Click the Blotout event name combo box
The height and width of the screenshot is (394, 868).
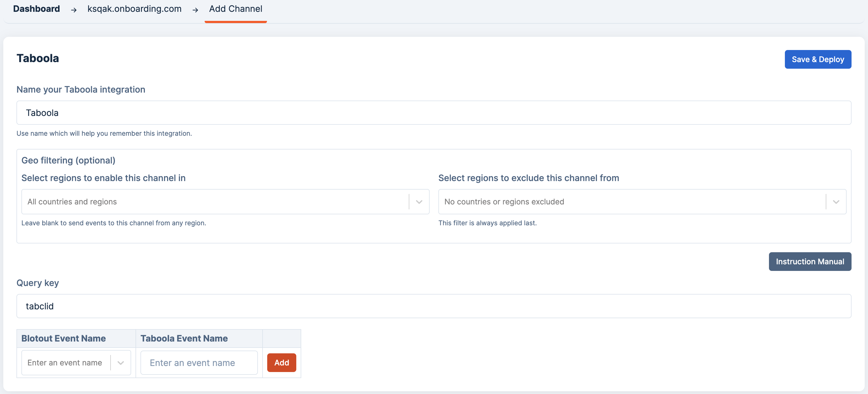(x=65, y=363)
